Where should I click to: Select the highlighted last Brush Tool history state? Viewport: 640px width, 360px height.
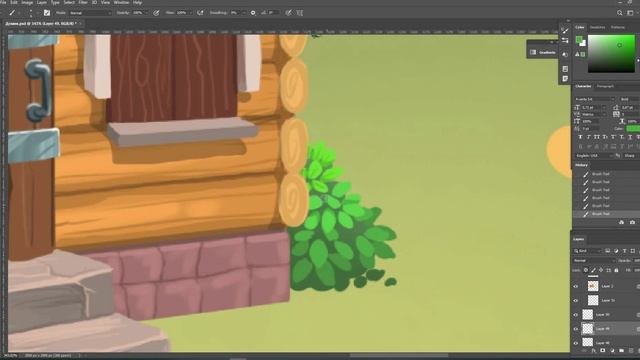coord(606,214)
